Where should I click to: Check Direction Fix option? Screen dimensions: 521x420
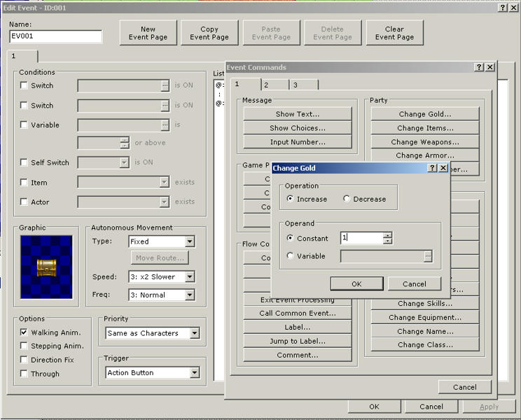(24, 360)
